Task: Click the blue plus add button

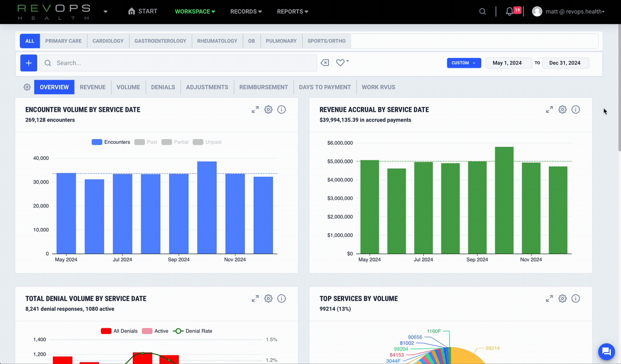Action: click(x=28, y=63)
